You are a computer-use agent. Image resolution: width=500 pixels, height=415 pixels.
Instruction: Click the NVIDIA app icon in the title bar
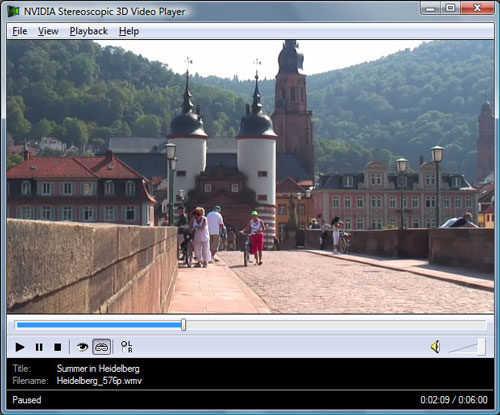[x=14, y=12]
